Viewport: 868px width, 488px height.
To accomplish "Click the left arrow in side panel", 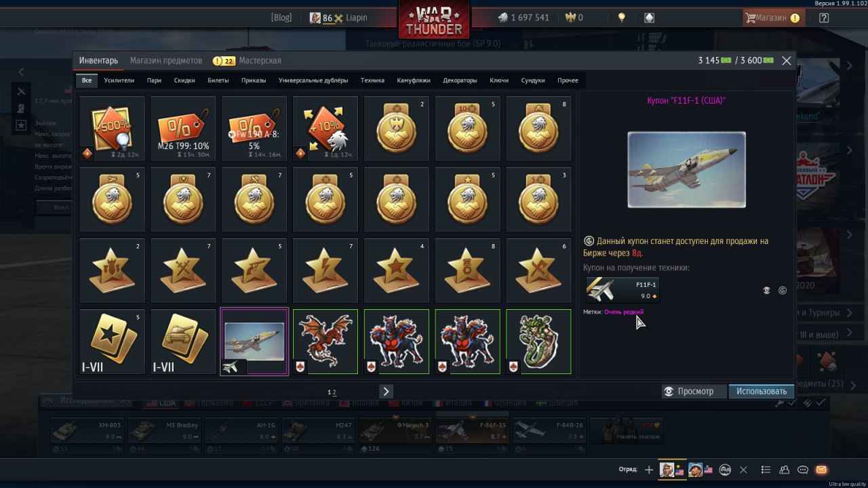I will (21, 72).
